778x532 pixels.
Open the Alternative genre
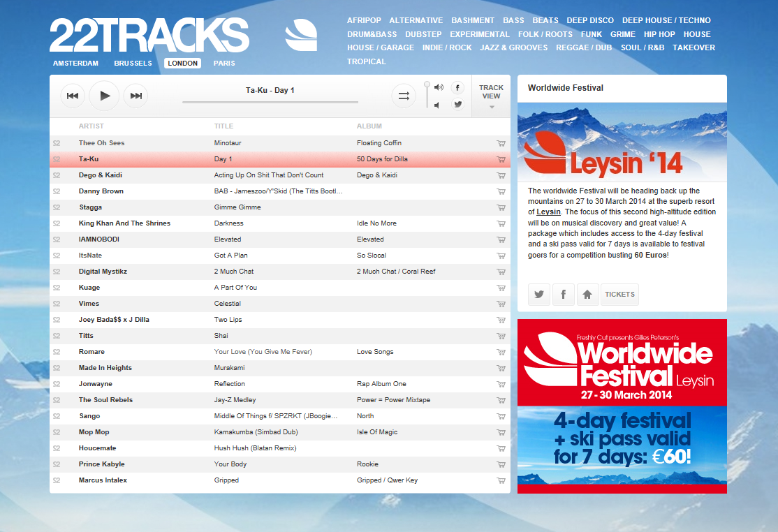pos(416,20)
